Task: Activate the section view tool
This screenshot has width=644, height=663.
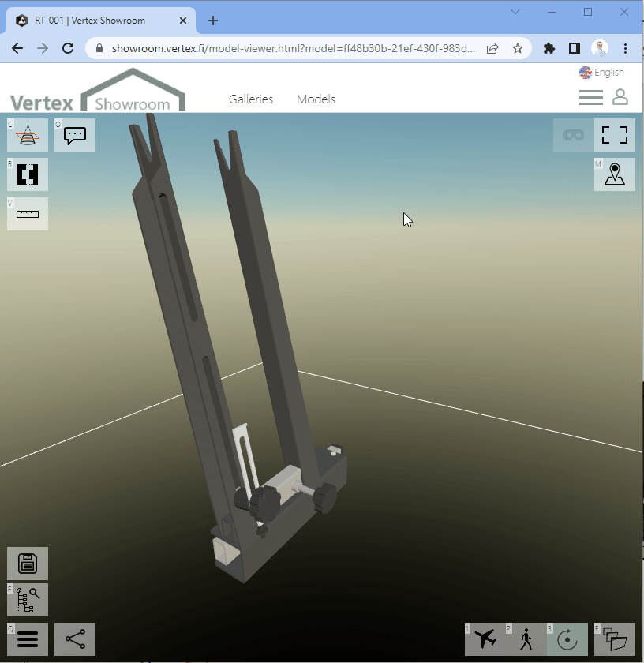Action: pyautogui.click(x=28, y=174)
